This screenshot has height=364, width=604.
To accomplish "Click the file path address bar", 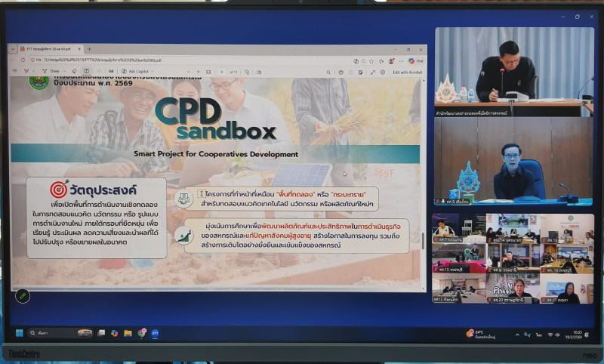I will tap(151, 60).
